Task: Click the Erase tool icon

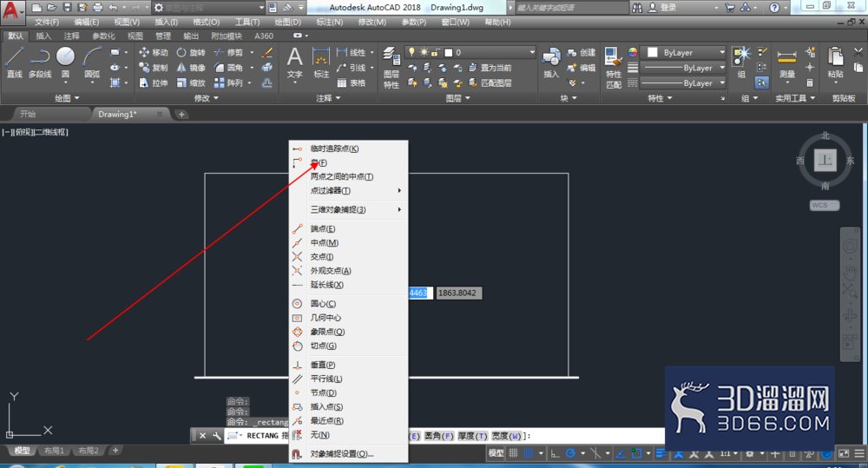Action: [267, 53]
